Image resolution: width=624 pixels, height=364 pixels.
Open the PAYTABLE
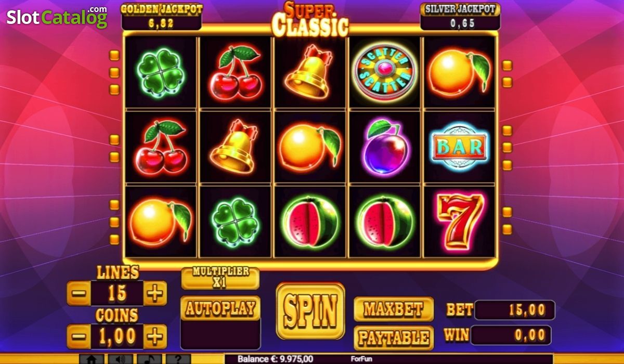pos(394,338)
